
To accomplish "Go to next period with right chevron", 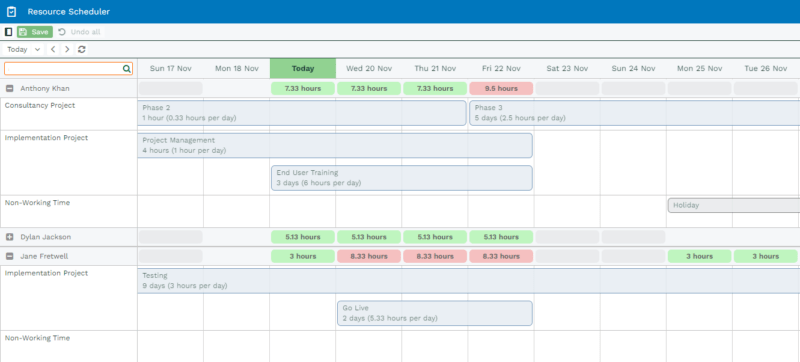I will 67,49.
